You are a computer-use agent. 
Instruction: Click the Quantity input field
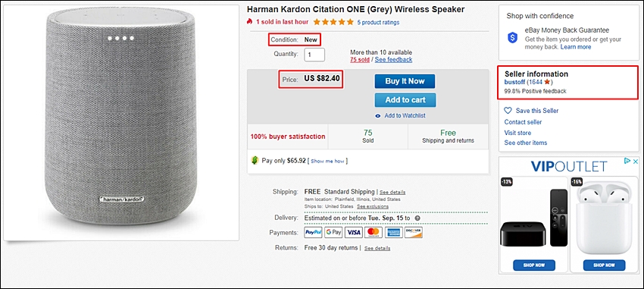click(x=314, y=55)
